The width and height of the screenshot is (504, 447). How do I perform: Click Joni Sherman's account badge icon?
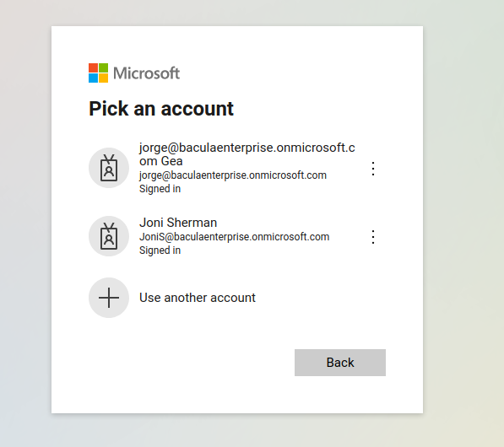click(x=109, y=236)
